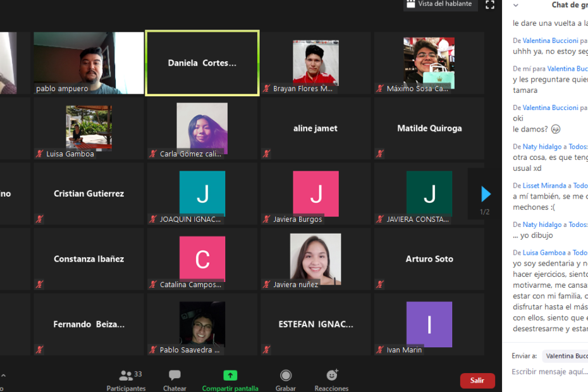
Task: Open the Enviar a recipient dropdown
Action: (x=565, y=356)
